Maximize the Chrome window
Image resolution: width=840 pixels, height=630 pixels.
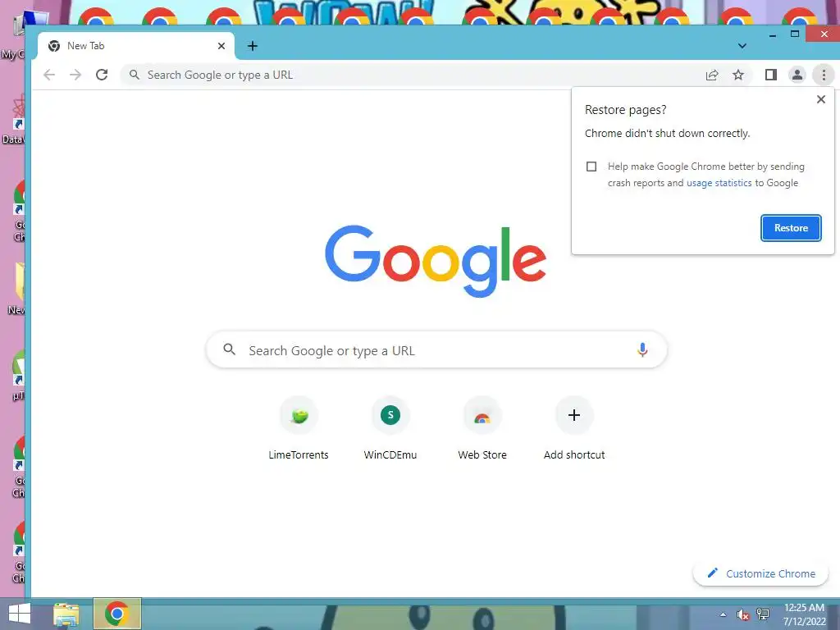[795, 34]
